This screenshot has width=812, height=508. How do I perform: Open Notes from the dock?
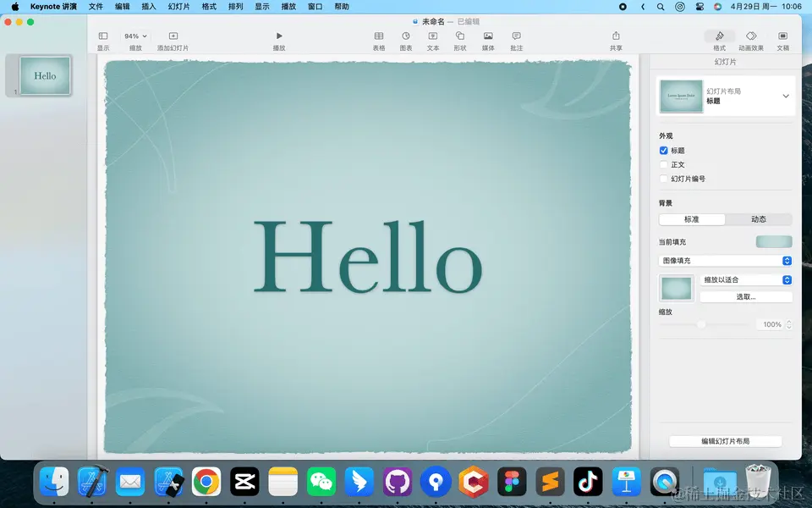(283, 482)
